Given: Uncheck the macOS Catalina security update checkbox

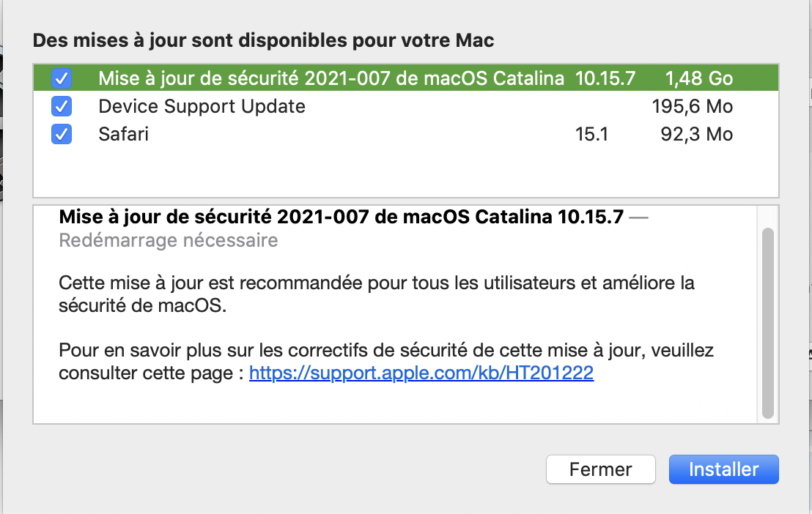Looking at the screenshot, I should coord(62,78).
